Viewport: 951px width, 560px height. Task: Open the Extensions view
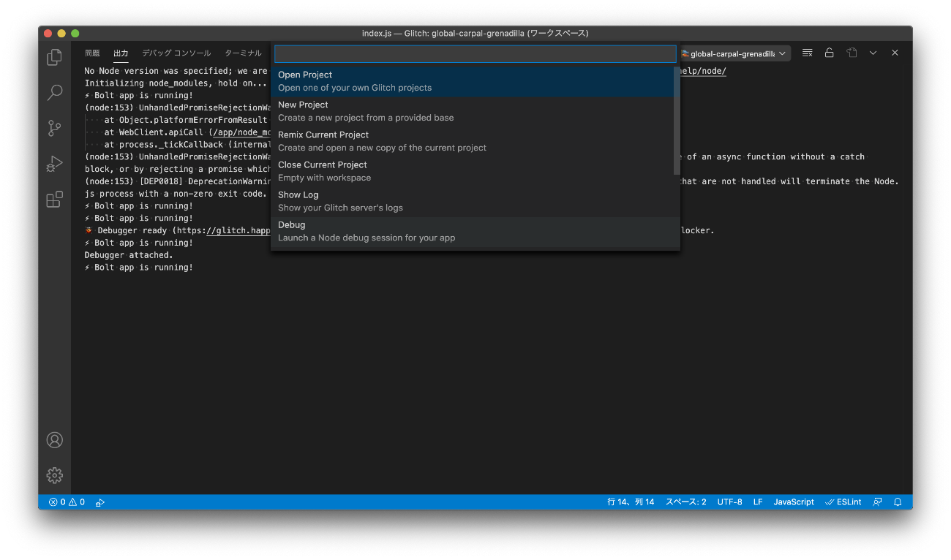[54, 200]
